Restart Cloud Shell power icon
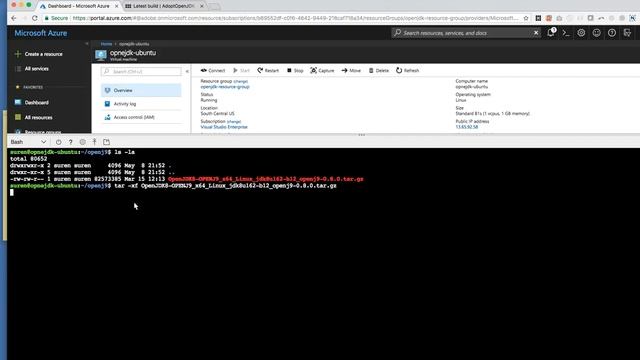 [58, 142]
